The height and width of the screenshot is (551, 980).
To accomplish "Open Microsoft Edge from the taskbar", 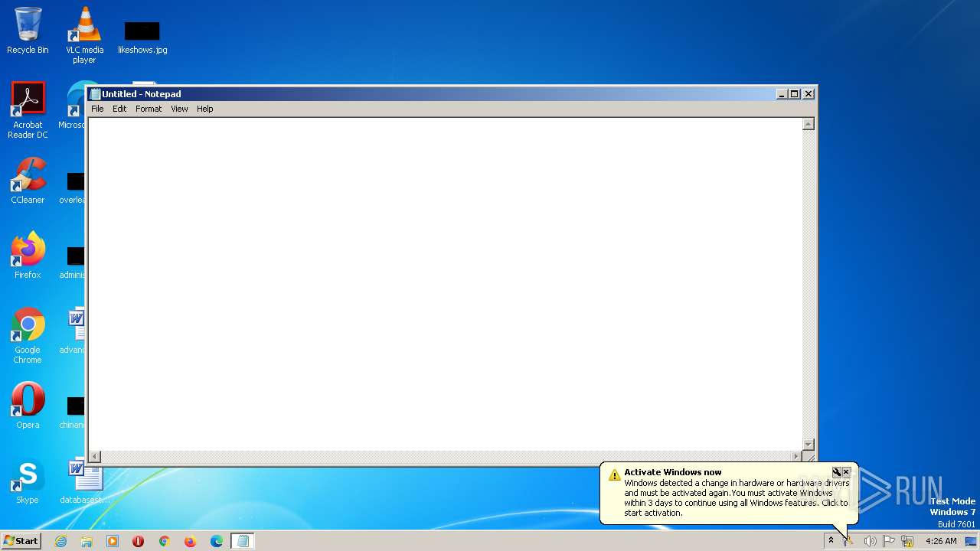I will pos(216,541).
